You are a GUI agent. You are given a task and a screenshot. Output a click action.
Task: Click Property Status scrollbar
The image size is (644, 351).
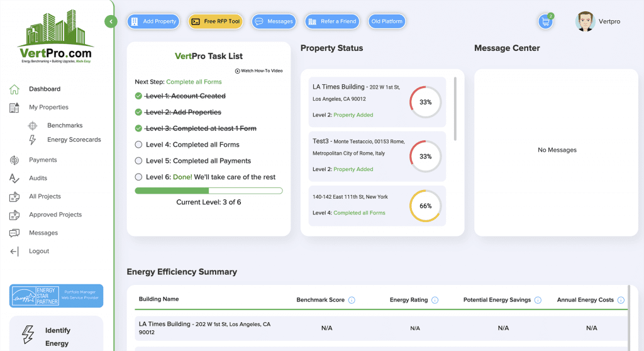(x=455, y=109)
